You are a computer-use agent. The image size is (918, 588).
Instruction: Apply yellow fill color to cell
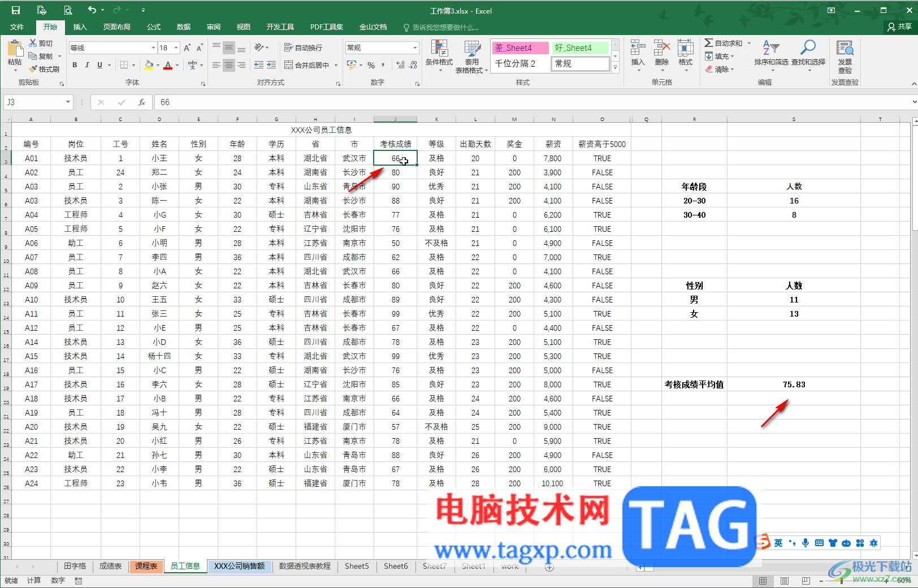coord(149,65)
